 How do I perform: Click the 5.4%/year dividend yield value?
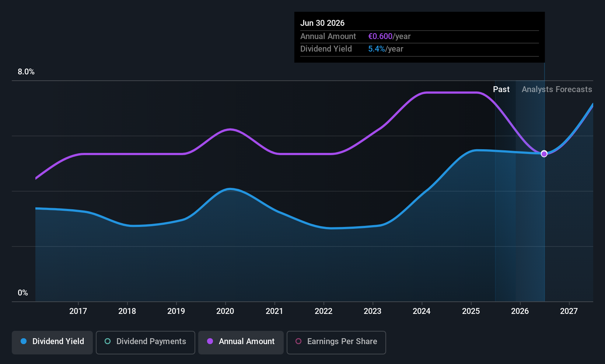(x=386, y=49)
